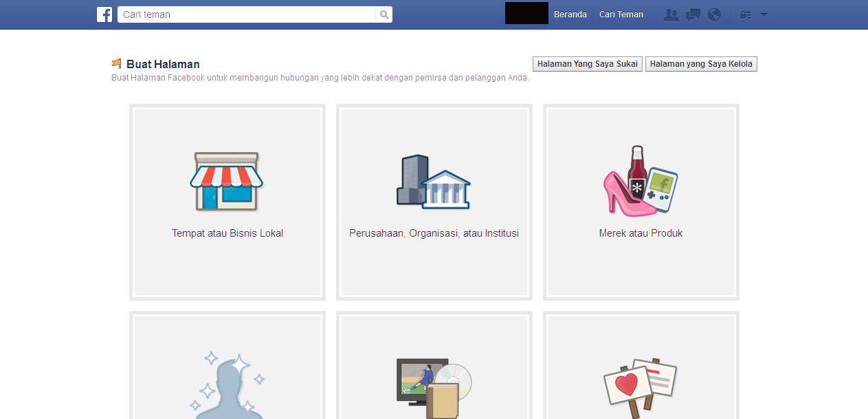Open Cari Teman in top bar
The image size is (868, 419).
(621, 14)
